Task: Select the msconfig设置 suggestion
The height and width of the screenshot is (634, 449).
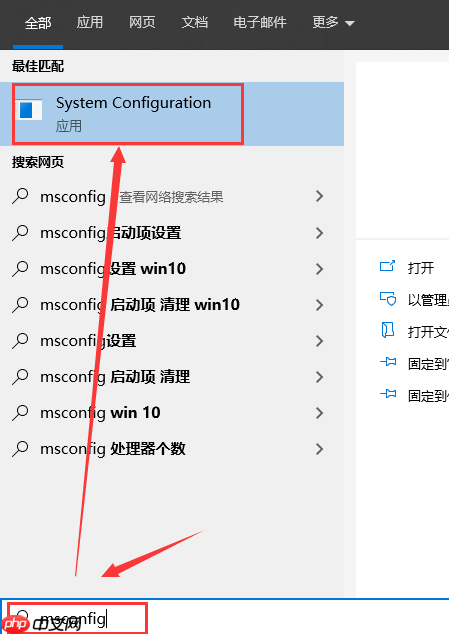Action: [x=172, y=341]
